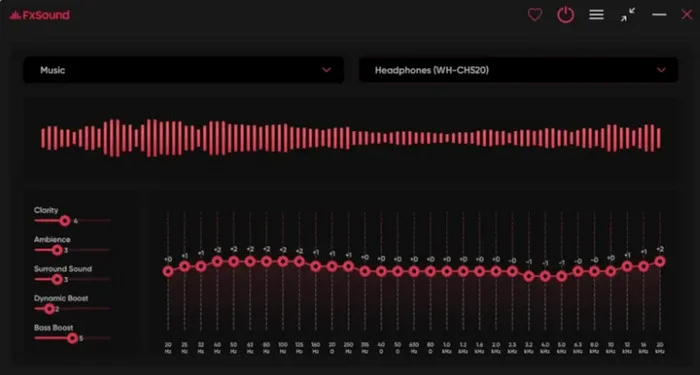Select the 1.6 kHz EQ band handle
The height and width of the screenshot is (375, 700).
click(x=479, y=271)
